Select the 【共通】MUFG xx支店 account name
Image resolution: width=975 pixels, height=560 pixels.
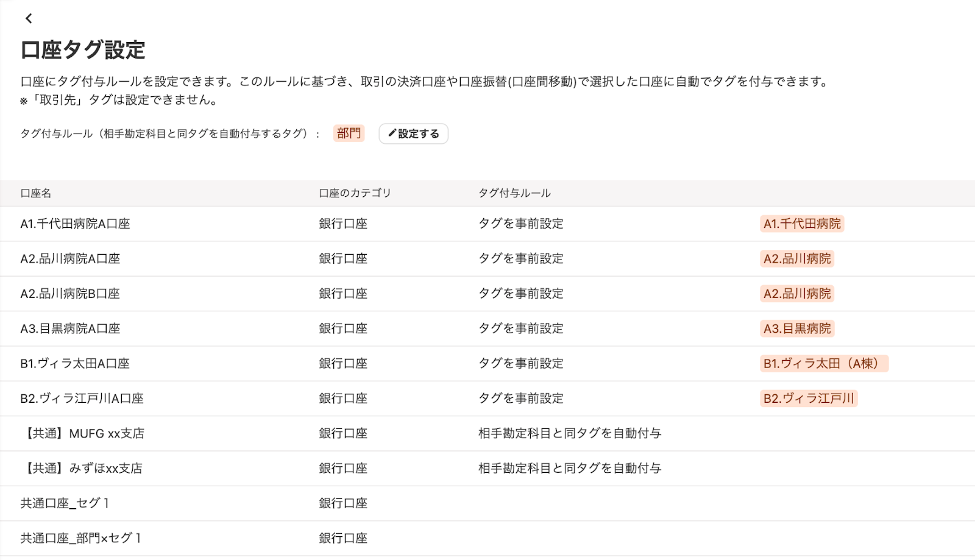(x=83, y=433)
